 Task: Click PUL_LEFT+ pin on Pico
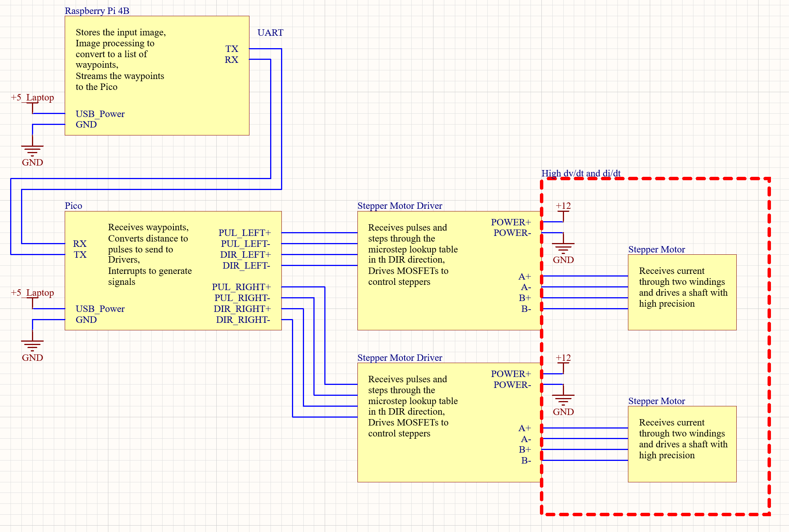[x=245, y=233]
